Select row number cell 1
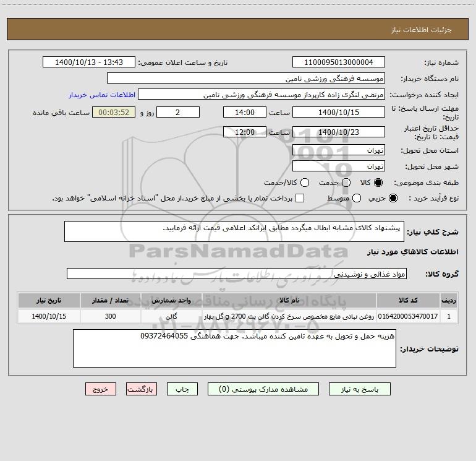The height and width of the screenshot is (461, 476). [449, 316]
